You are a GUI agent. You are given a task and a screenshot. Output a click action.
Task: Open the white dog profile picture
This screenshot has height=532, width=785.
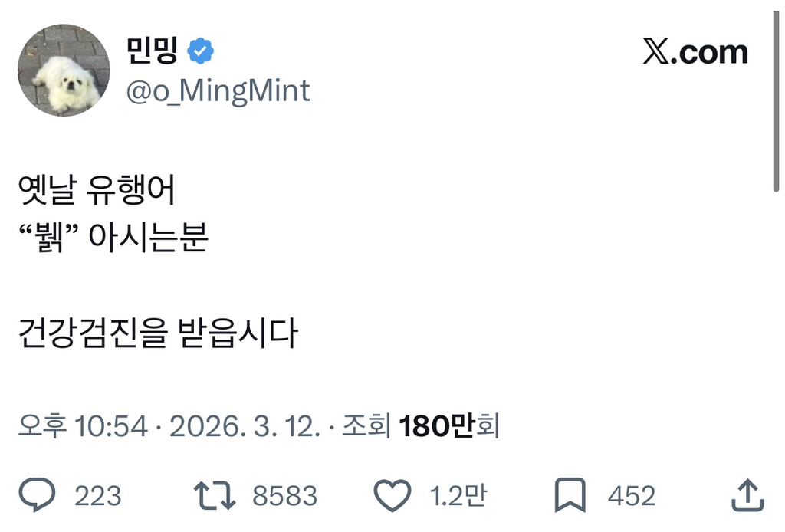[64, 71]
